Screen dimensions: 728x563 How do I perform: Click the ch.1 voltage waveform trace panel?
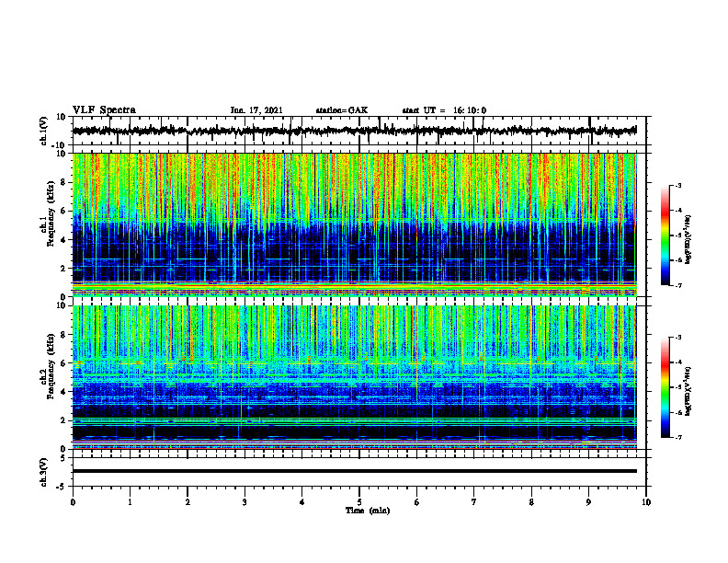(x=359, y=131)
